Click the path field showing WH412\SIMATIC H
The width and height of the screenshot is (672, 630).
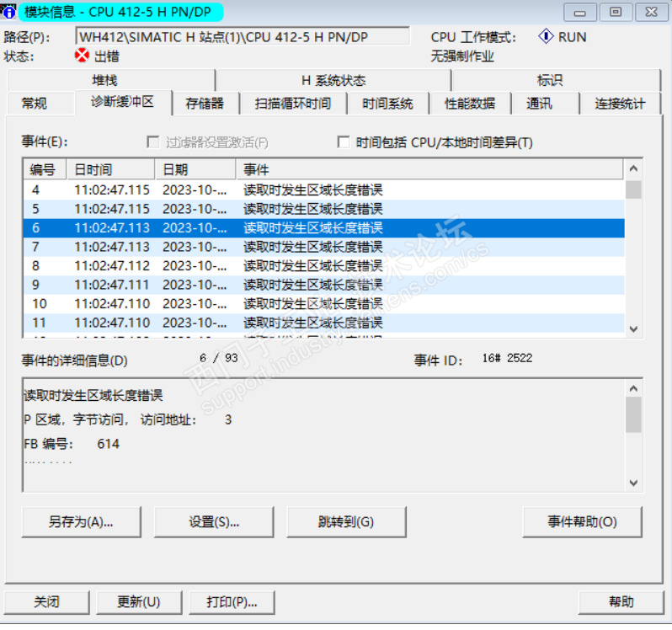[243, 36]
